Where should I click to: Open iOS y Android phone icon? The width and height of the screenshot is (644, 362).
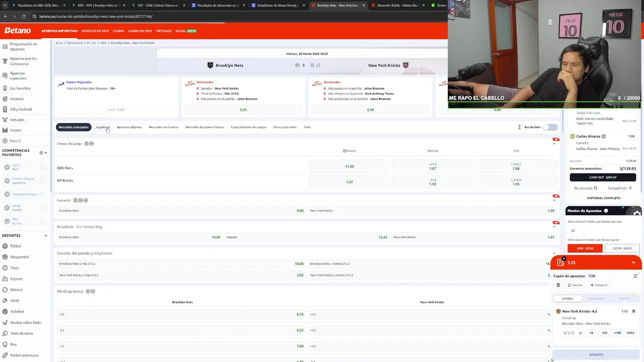pyautogui.click(x=5, y=109)
